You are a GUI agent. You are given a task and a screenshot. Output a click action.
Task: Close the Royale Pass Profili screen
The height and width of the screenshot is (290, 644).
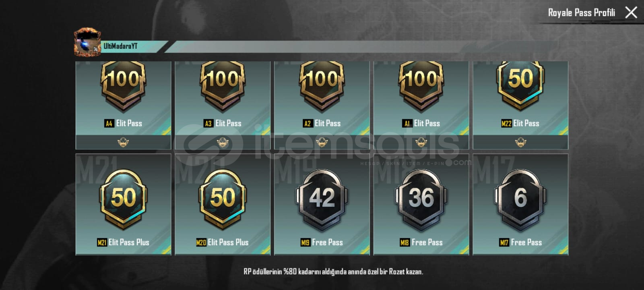click(x=631, y=12)
